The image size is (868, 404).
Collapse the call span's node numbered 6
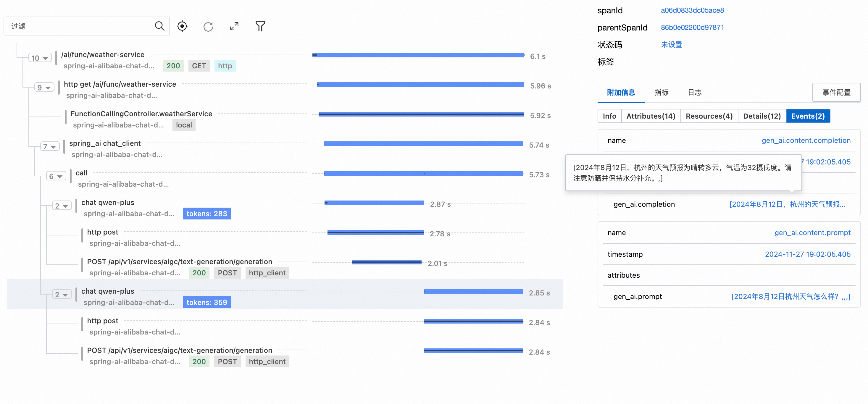coord(56,176)
